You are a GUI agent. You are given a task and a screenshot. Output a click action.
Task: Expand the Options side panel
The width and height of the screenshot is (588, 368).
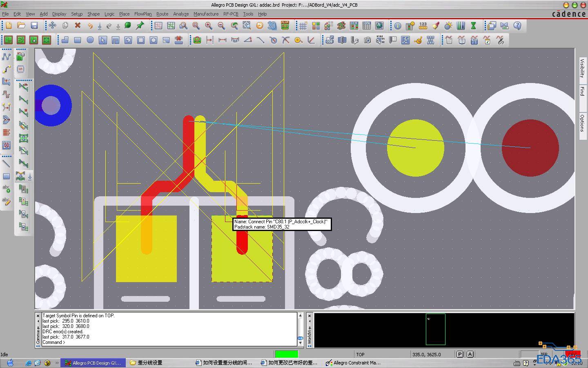(x=582, y=123)
